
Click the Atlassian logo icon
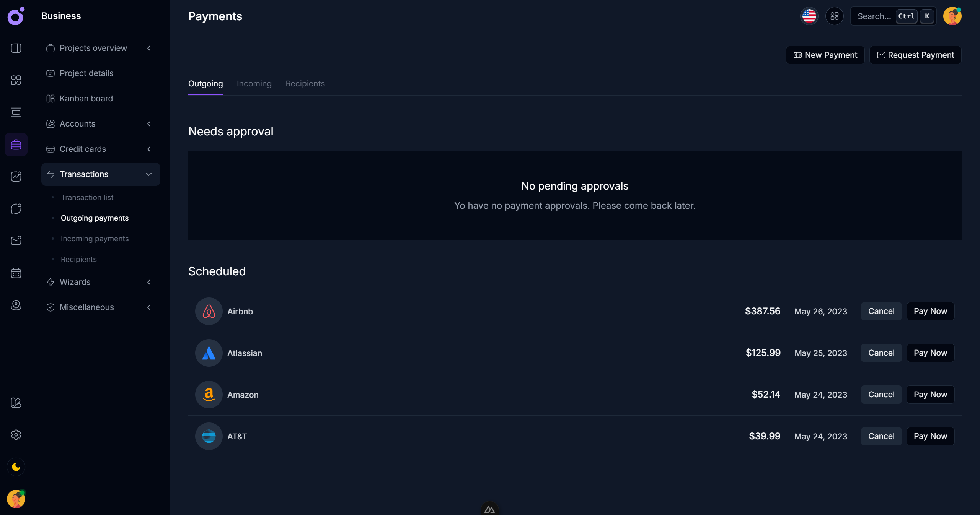[x=209, y=353]
